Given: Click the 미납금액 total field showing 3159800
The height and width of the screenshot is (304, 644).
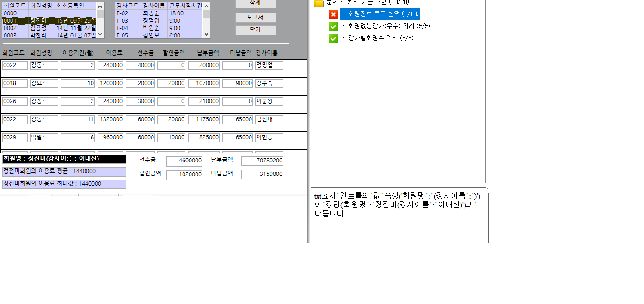Looking at the screenshot, I should click(x=262, y=174).
